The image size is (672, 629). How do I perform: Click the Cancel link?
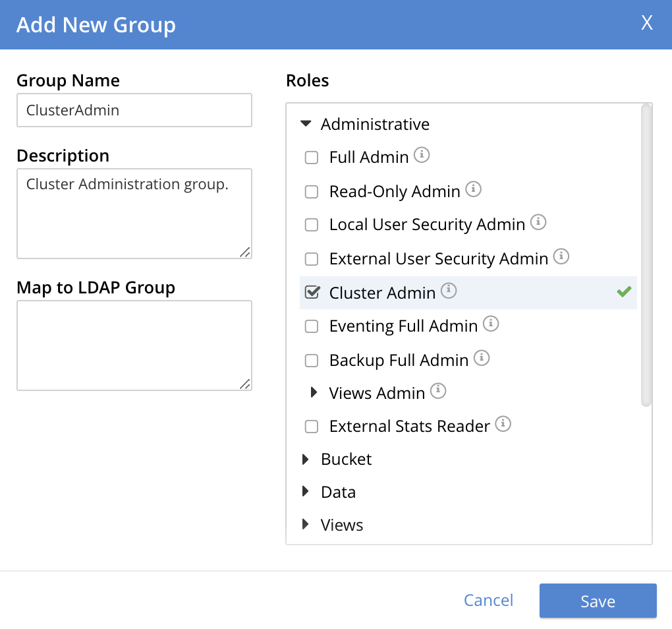point(488,600)
